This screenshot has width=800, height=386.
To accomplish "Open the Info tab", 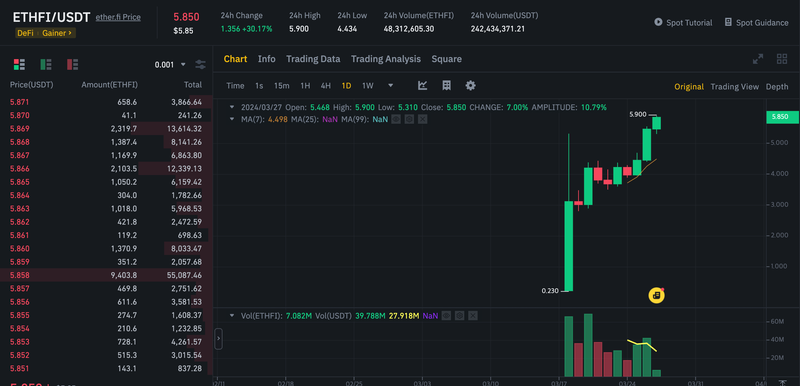I will (x=266, y=59).
